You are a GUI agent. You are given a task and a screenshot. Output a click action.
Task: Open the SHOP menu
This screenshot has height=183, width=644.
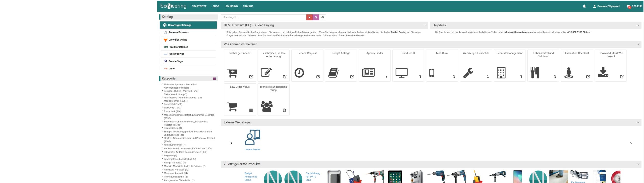point(216,6)
